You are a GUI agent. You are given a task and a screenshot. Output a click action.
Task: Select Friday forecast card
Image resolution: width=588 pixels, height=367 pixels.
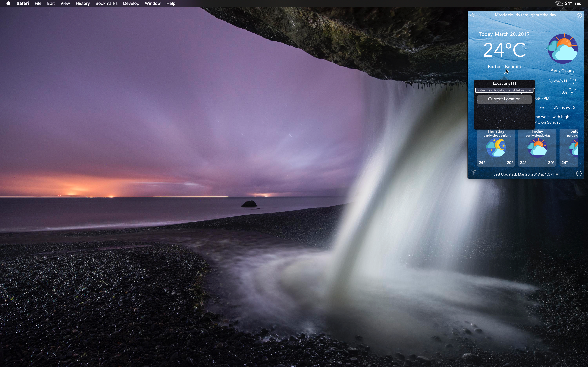coord(537,148)
